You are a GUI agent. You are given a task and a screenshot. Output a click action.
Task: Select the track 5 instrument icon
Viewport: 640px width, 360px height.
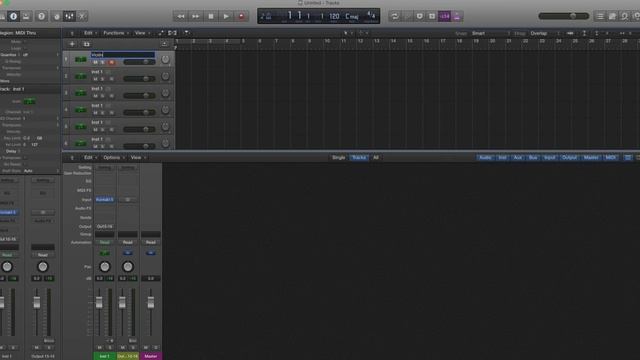[81, 127]
